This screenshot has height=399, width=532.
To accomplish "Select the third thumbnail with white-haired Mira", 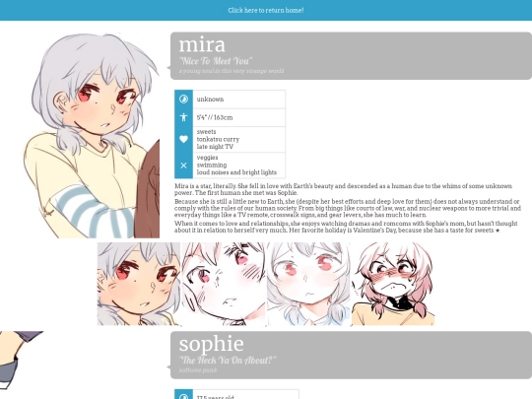I will [x=308, y=284].
